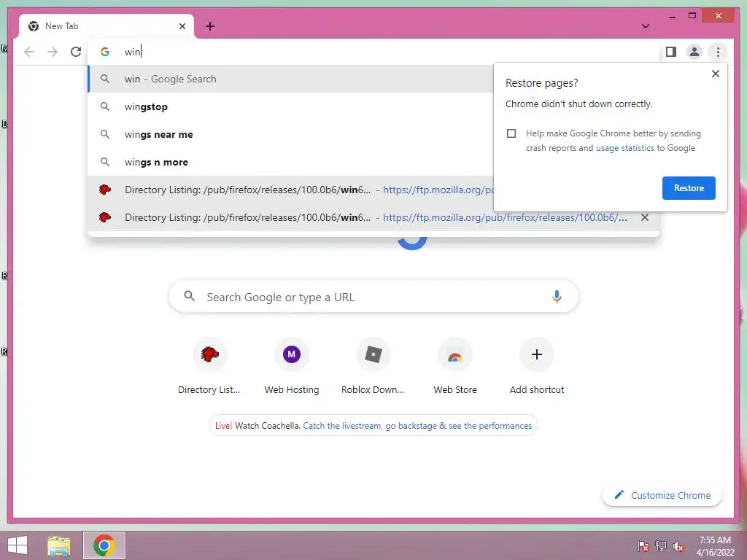Open the usage statistics link
Viewport: 747px width, 560px height.
(x=624, y=148)
